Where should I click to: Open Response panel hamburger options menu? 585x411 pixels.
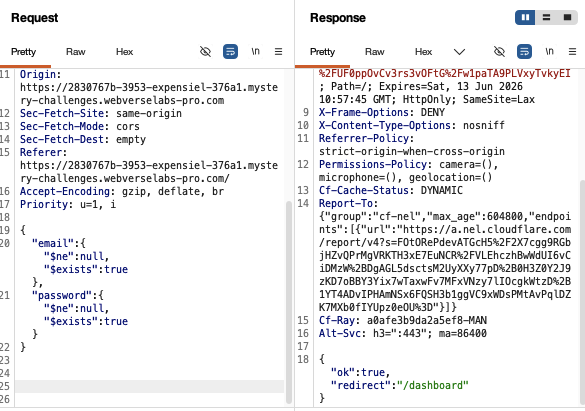pyautogui.click(x=572, y=51)
